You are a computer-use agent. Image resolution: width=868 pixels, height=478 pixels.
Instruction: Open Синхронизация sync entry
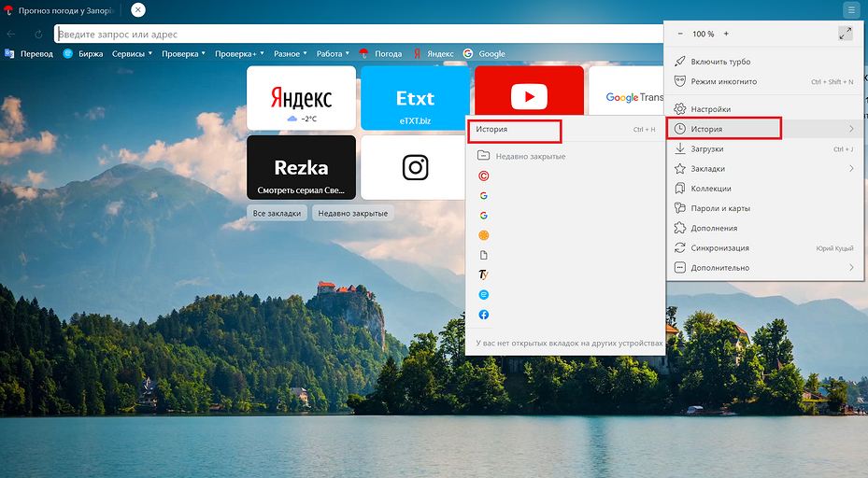[764, 247]
